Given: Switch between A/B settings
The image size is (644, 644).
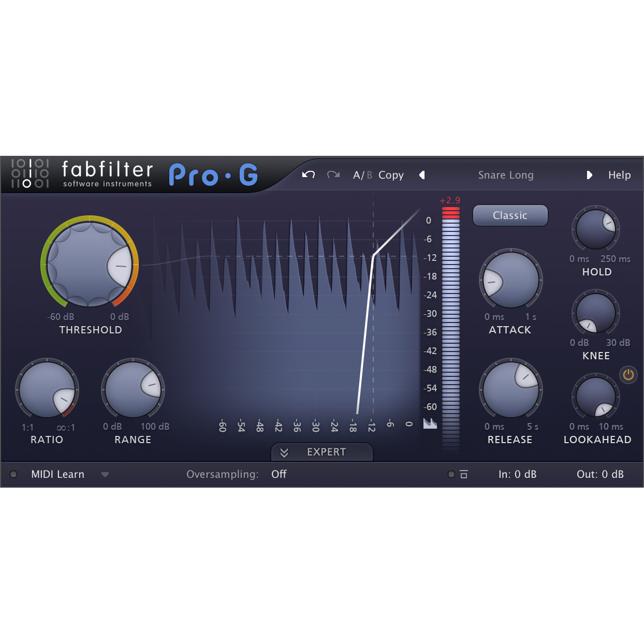Looking at the screenshot, I should click(x=362, y=175).
